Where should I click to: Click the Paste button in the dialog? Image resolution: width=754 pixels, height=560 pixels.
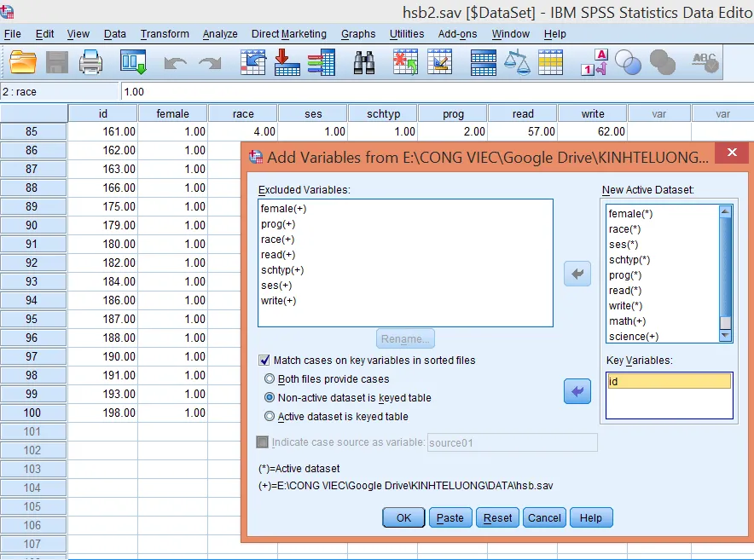(449, 517)
